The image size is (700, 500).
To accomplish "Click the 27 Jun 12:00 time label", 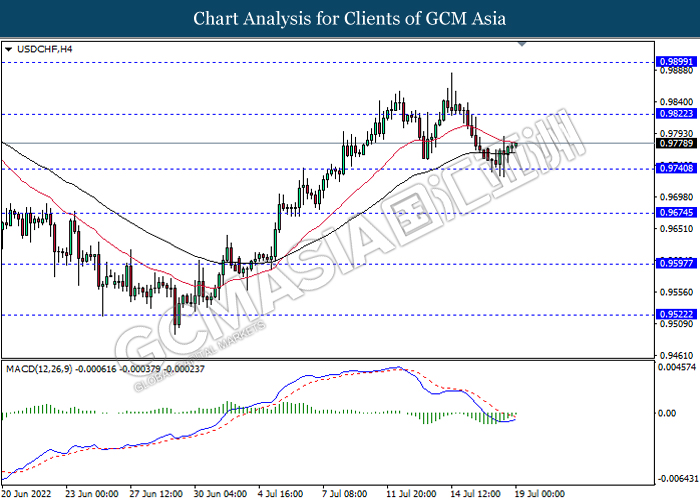I will coord(156,494).
